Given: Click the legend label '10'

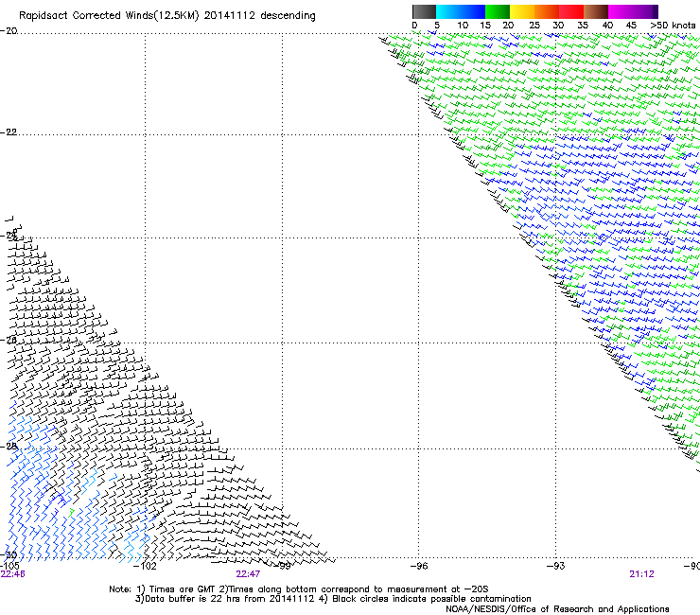Looking at the screenshot, I should pyautogui.click(x=463, y=26).
